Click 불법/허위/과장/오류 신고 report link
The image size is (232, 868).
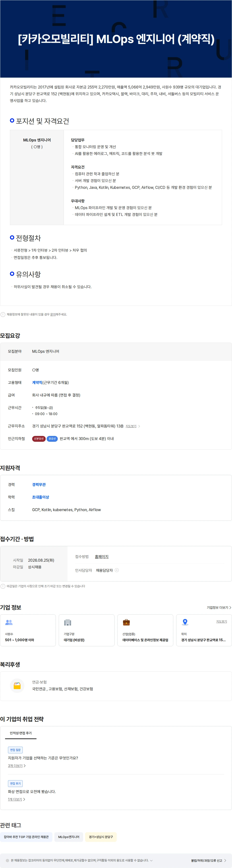click(x=208, y=861)
